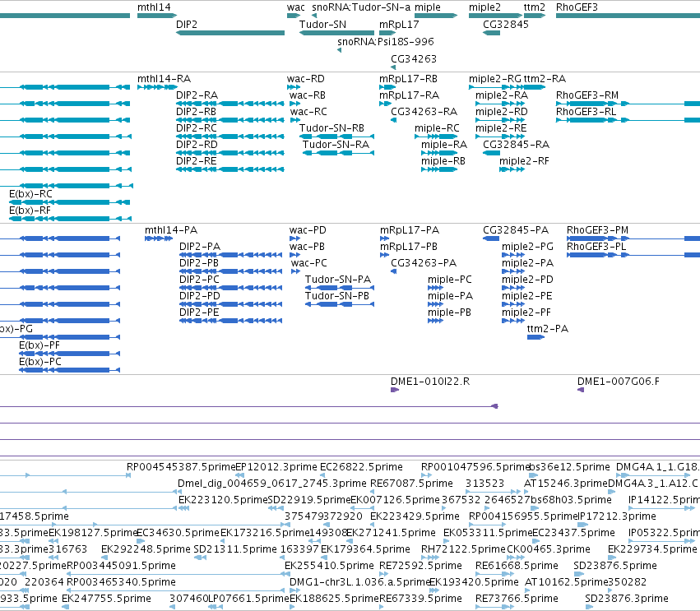Image resolution: width=700 pixels, height=611 pixels.
Task: Select transcript RhoGEF3-RM
Action: tap(587, 95)
